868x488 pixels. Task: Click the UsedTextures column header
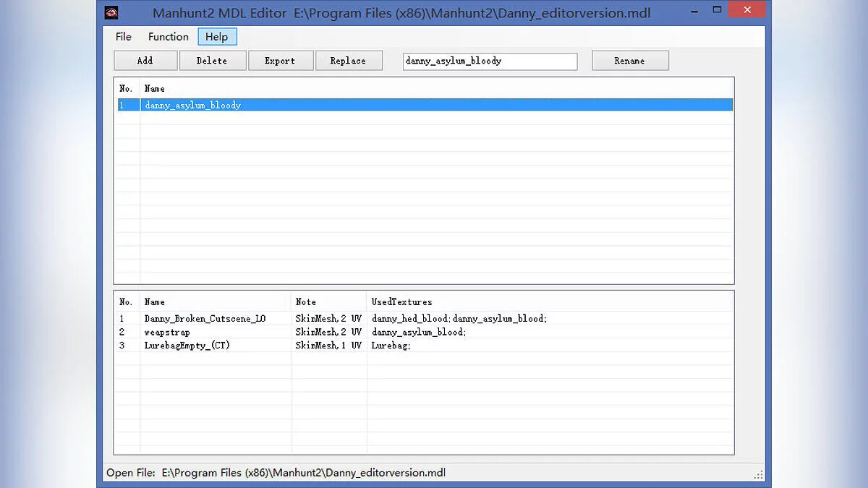pyautogui.click(x=550, y=301)
